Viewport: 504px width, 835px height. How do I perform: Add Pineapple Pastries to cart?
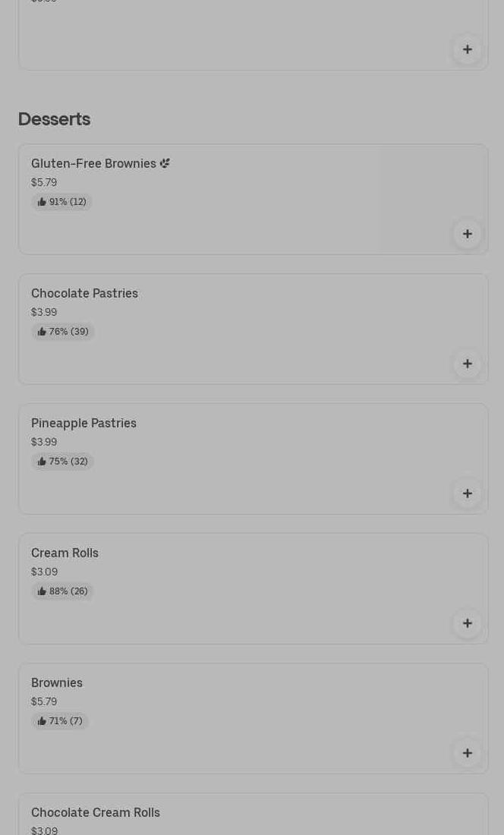tap(467, 493)
